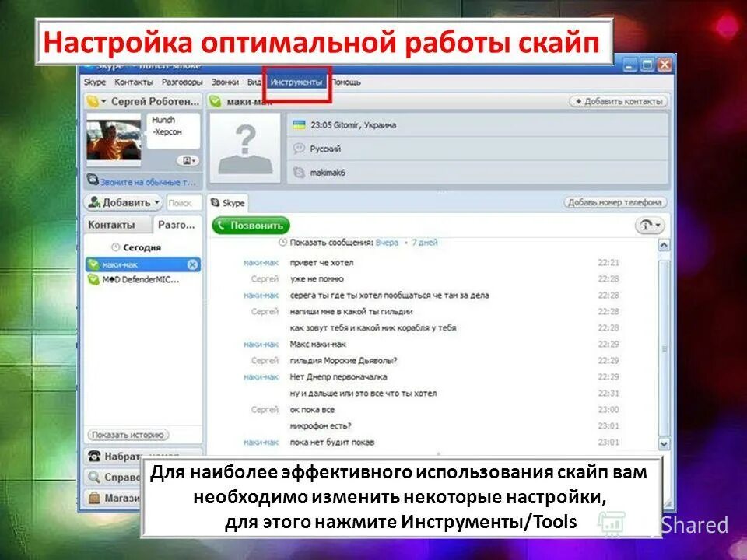The width and height of the screenshot is (747, 560).
Task: Click the Ukraine flag icon by Gitomir
Action: [x=299, y=124]
